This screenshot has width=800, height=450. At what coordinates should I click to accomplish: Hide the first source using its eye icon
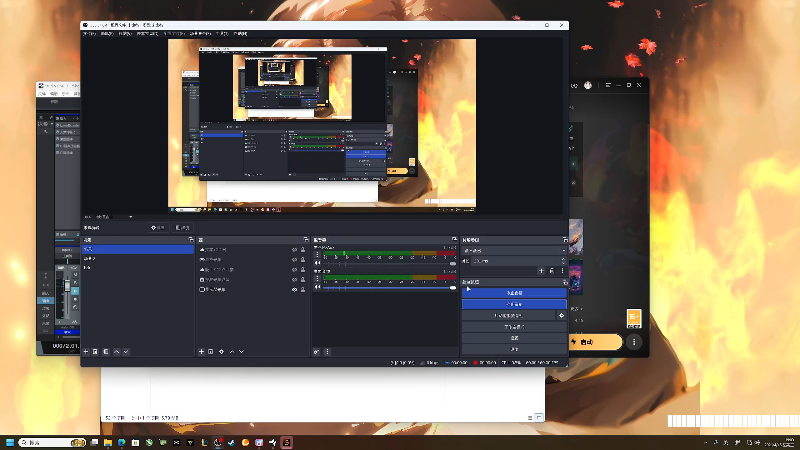point(294,249)
